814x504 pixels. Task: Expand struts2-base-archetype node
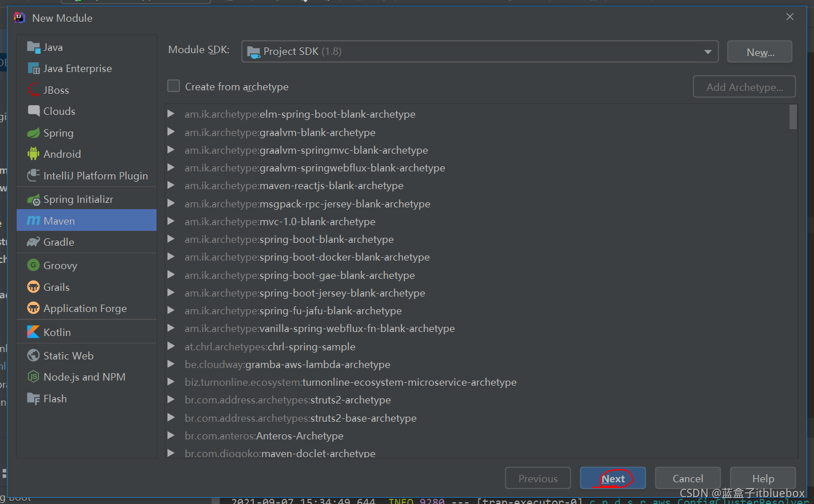point(171,418)
